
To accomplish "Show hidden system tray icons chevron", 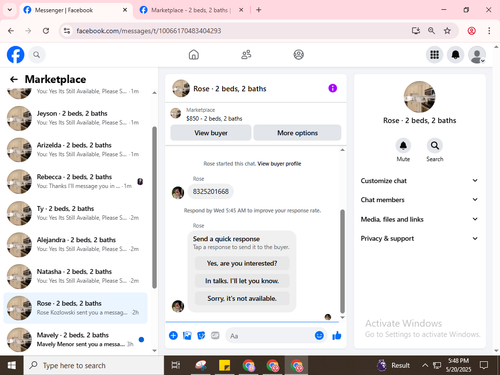I will click(425, 365).
